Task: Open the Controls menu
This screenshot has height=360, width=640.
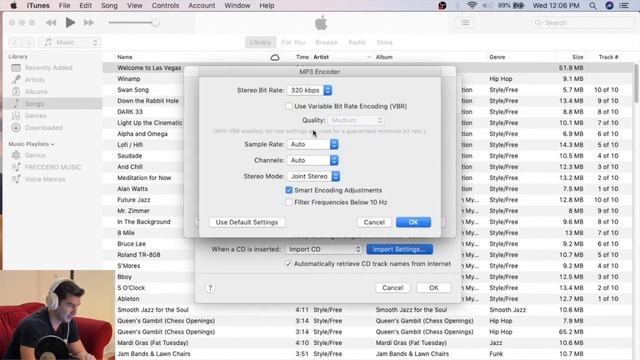Action: tap(165, 5)
